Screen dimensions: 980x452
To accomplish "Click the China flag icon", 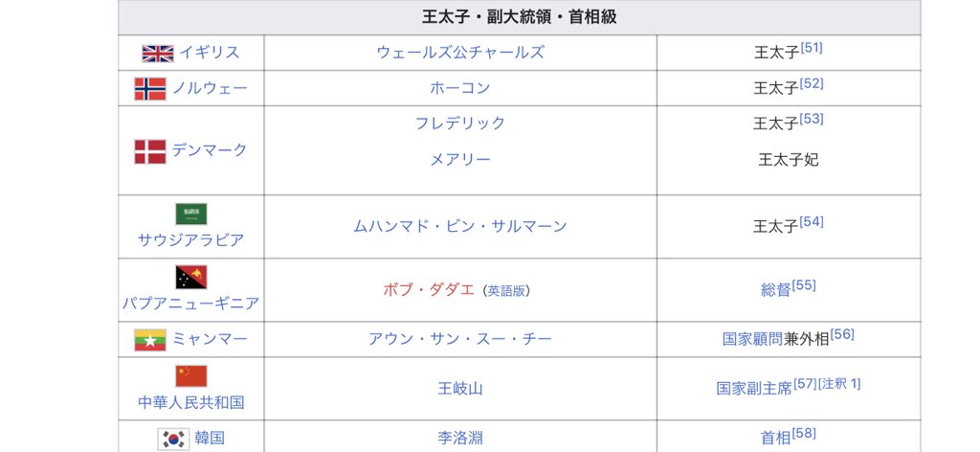I will 190,375.
